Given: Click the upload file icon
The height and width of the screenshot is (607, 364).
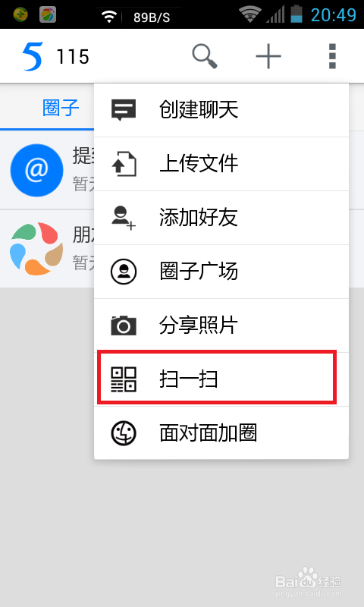Looking at the screenshot, I should (124, 164).
